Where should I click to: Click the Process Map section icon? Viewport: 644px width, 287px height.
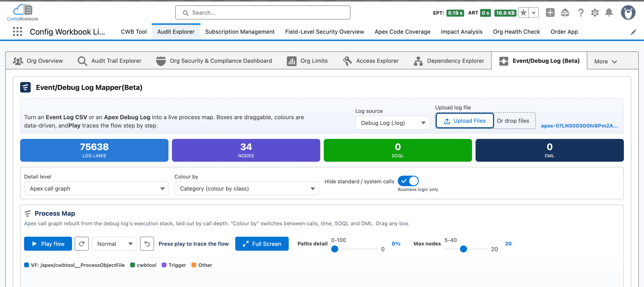28,213
